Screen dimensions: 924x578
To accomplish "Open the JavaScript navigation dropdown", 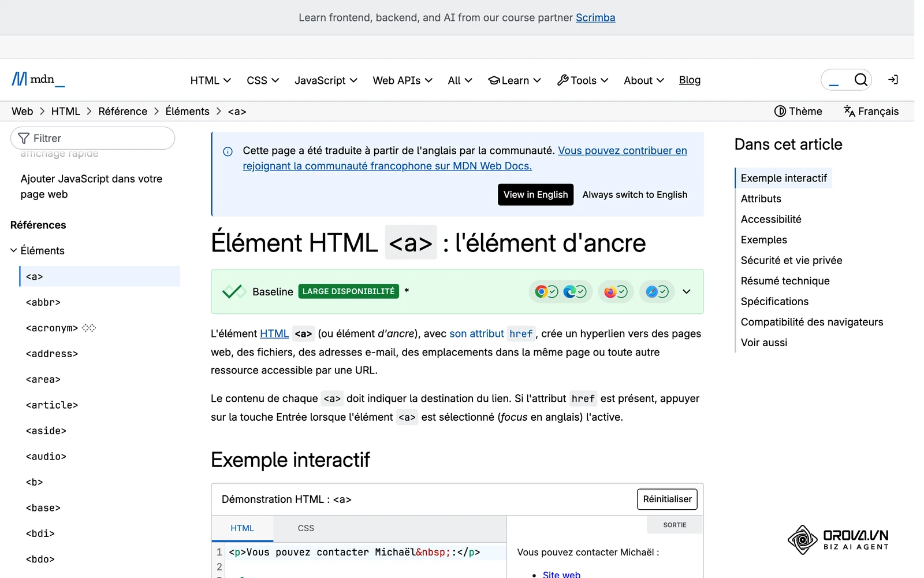I will point(326,80).
